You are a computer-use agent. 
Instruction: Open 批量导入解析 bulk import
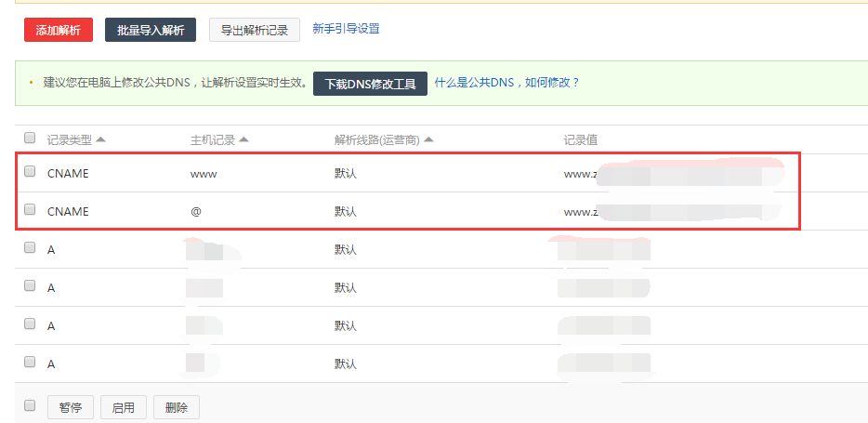point(151,30)
